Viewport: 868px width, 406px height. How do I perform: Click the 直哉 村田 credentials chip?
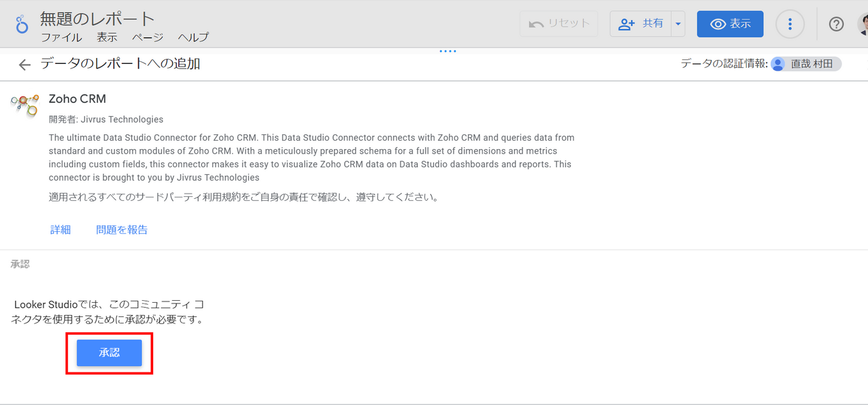tap(807, 64)
